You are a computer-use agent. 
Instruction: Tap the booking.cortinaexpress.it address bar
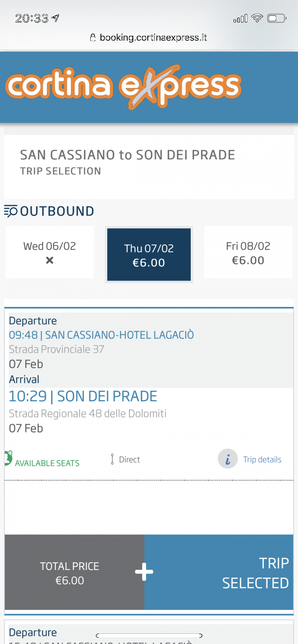pyautogui.click(x=149, y=37)
